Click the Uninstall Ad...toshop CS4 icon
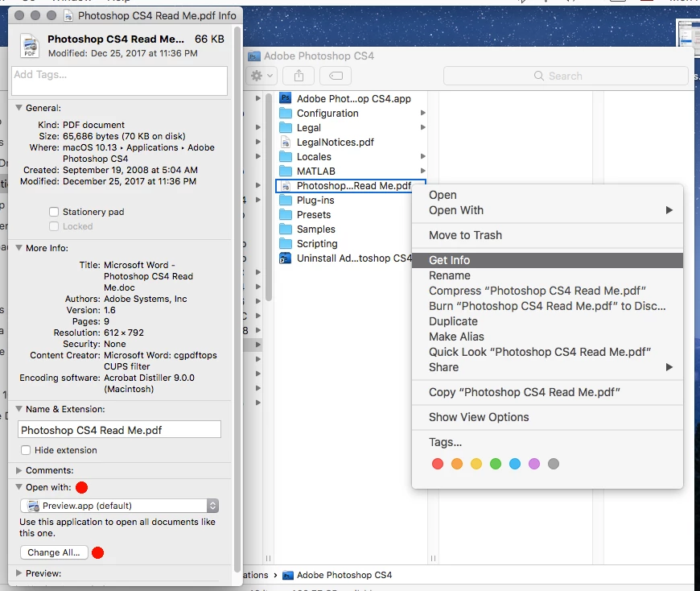 [x=286, y=258]
